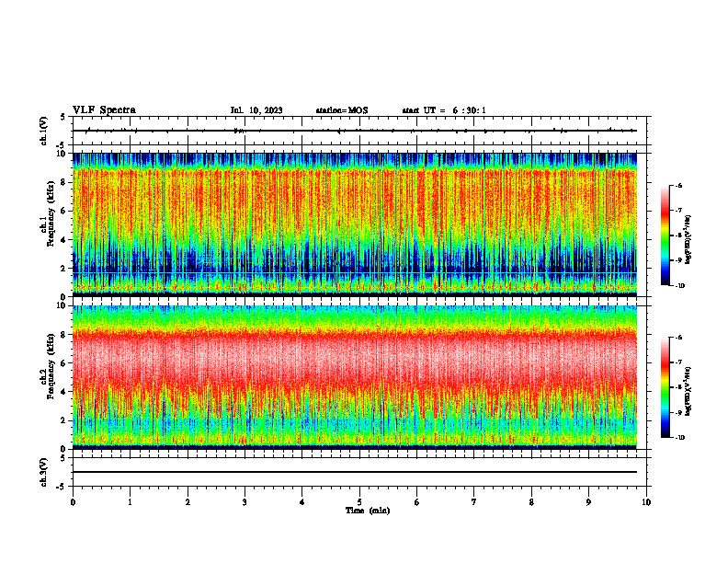Click the ch.1 spectrogram color scale bar
This screenshot has height=563, width=728.
[x=665, y=236]
